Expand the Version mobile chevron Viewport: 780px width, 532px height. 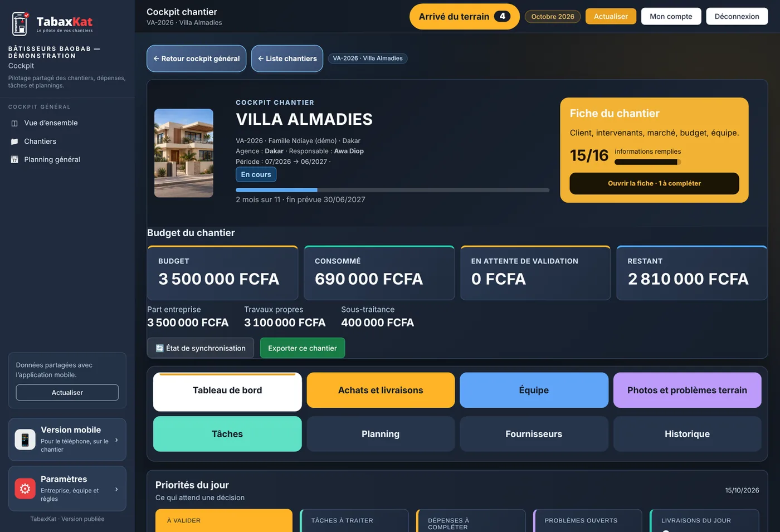116,440
